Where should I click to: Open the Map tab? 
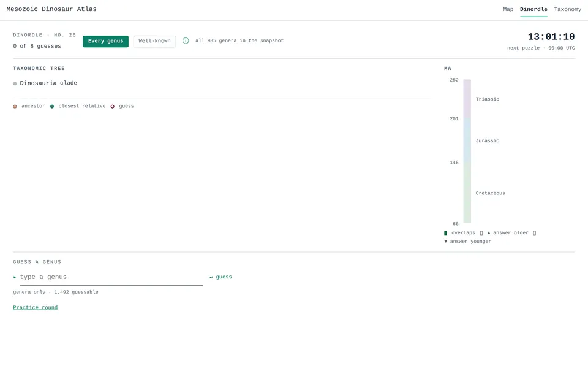coord(508,9)
